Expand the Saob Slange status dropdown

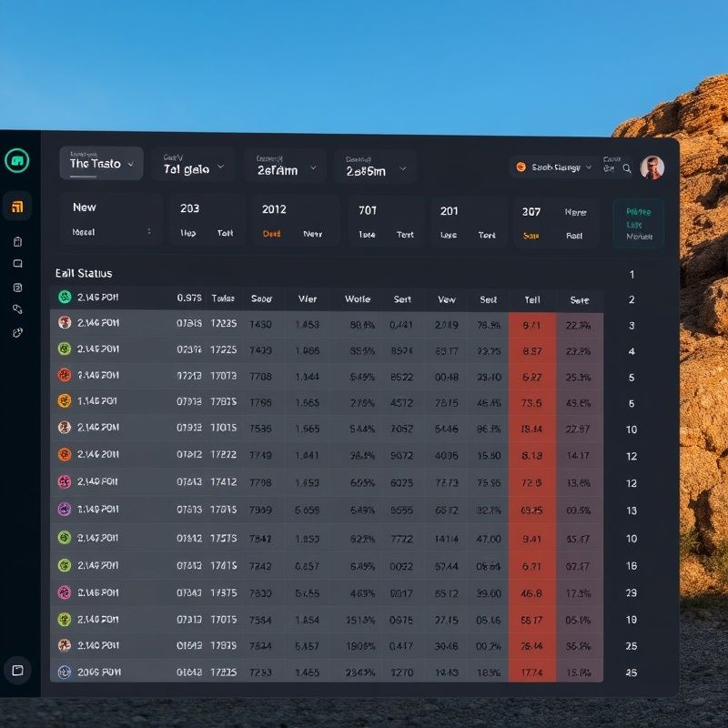tap(589, 167)
